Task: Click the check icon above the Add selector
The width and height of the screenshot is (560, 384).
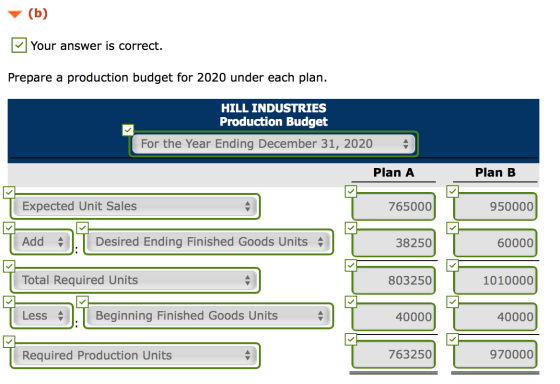Action: pos(9,228)
